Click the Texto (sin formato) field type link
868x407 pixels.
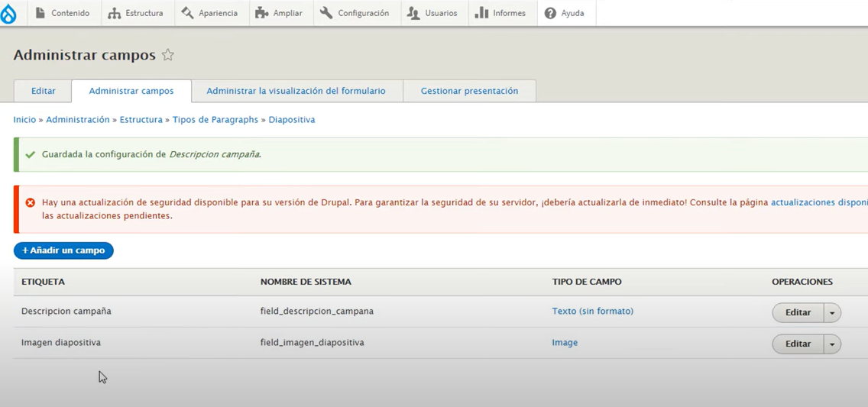[592, 311]
